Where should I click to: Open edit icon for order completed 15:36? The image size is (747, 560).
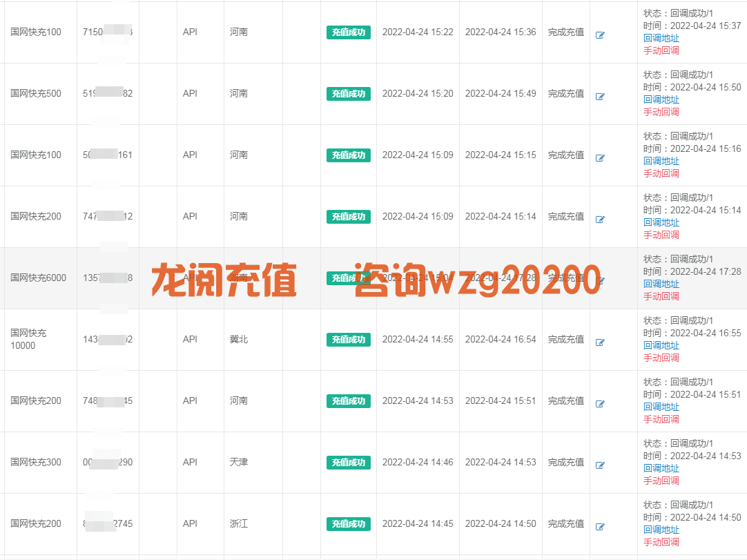point(600,35)
